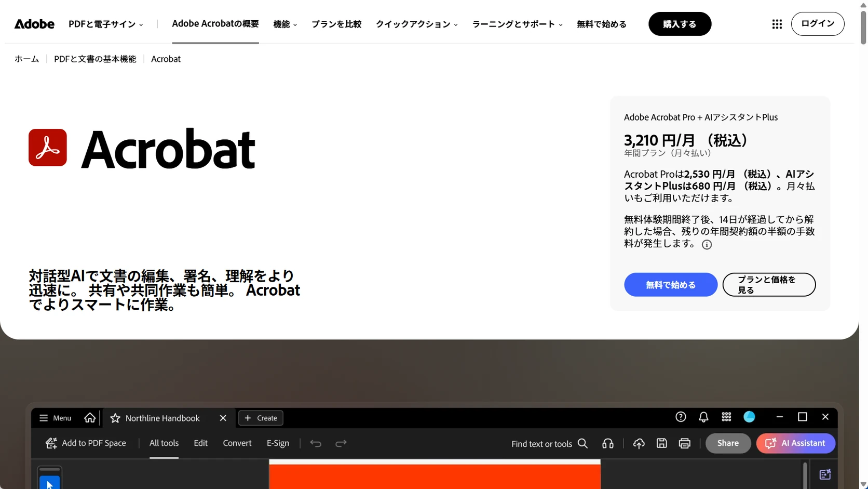Expand the クイックアクション menu
Image resolution: width=868 pixels, height=489 pixels.
(x=417, y=24)
